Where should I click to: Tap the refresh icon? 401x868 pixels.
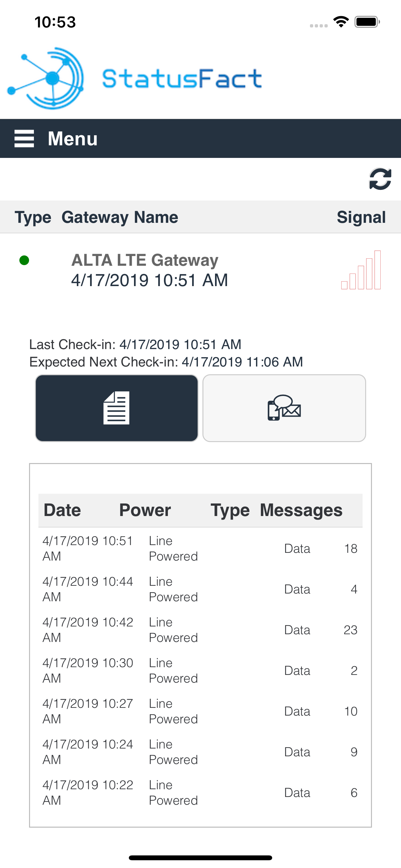[x=380, y=179]
